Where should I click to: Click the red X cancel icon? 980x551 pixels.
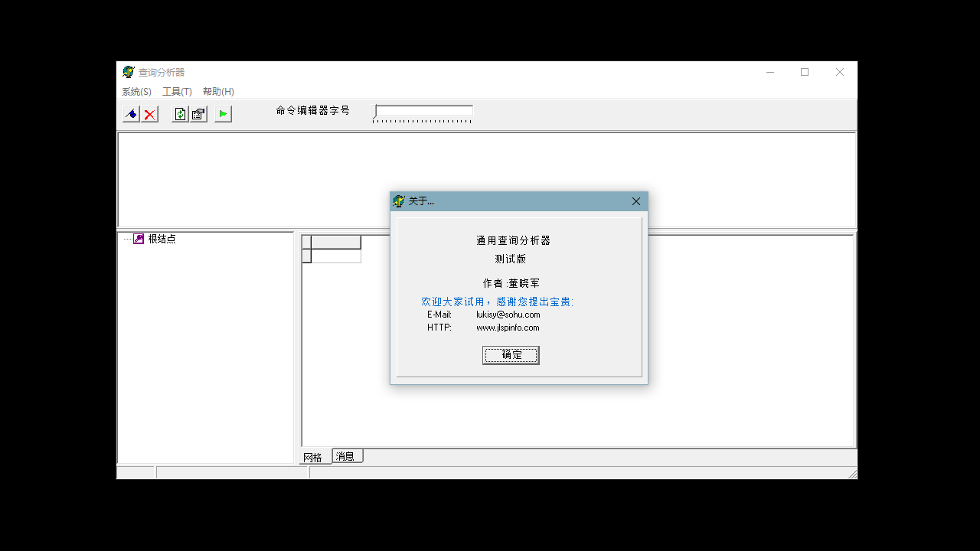[149, 113]
